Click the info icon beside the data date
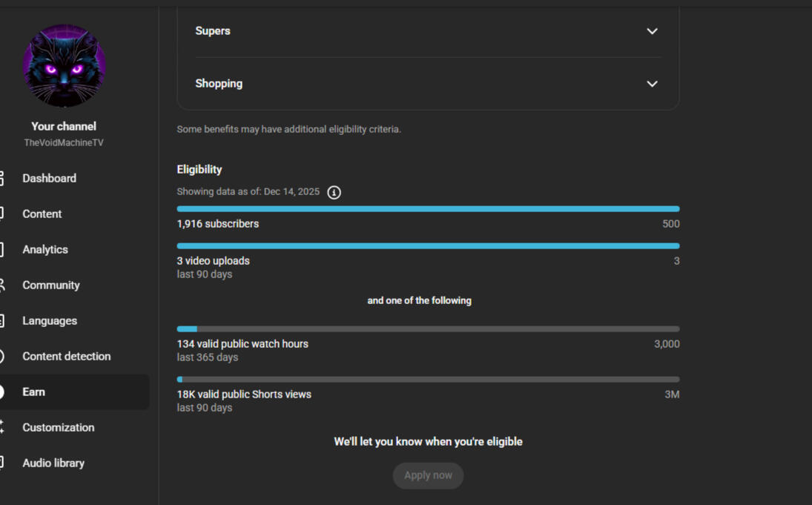The height and width of the screenshot is (505, 812). coord(334,193)
